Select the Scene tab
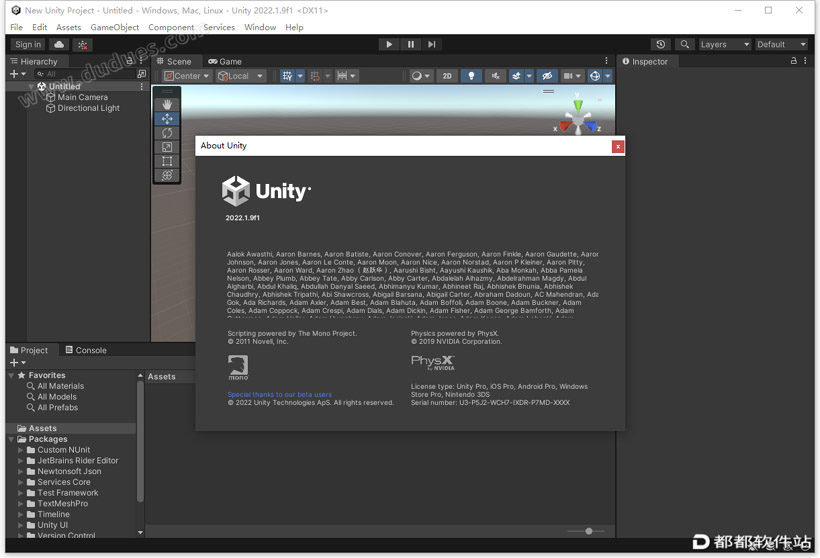Screen dimensions: 820x558 coord(175,61)
